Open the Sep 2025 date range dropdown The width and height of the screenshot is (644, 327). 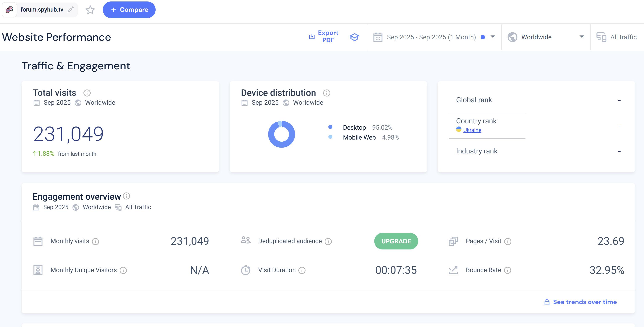coord(434,37)
